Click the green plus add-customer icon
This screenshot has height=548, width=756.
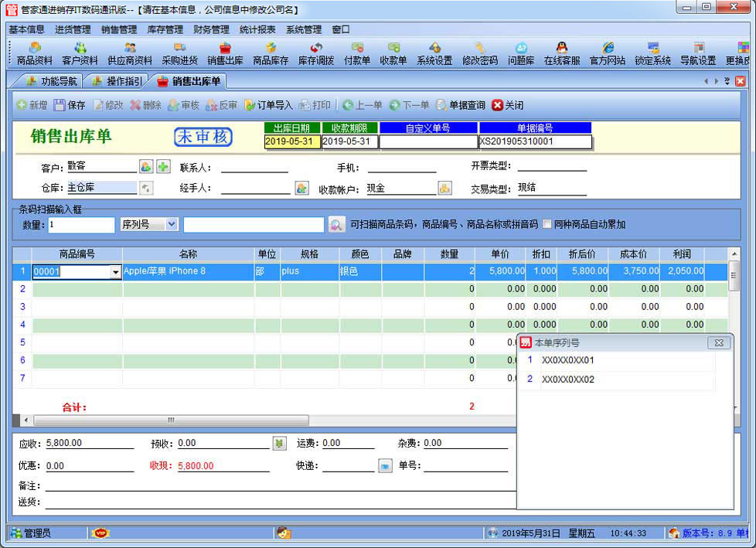click(163, 166)
